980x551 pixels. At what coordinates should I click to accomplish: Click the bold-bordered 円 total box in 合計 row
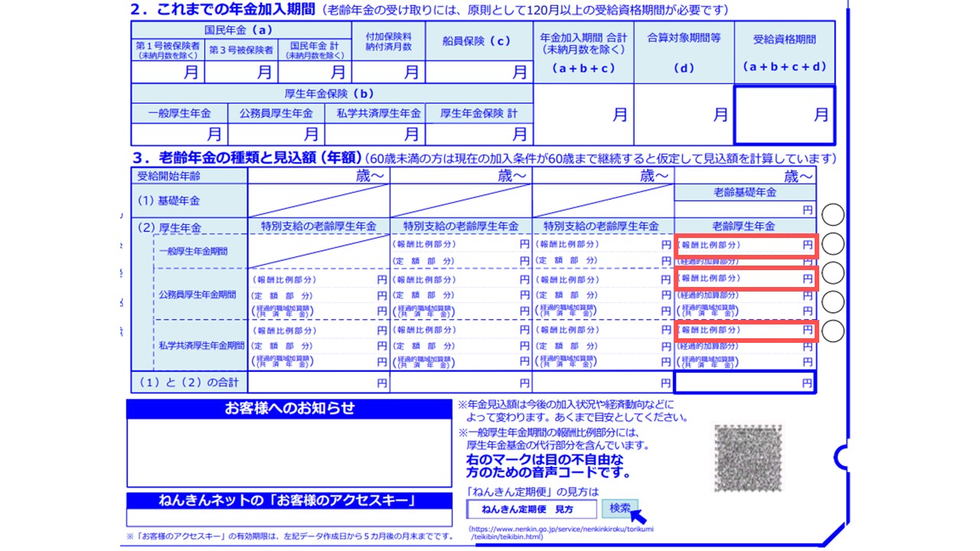pos(745,382)
